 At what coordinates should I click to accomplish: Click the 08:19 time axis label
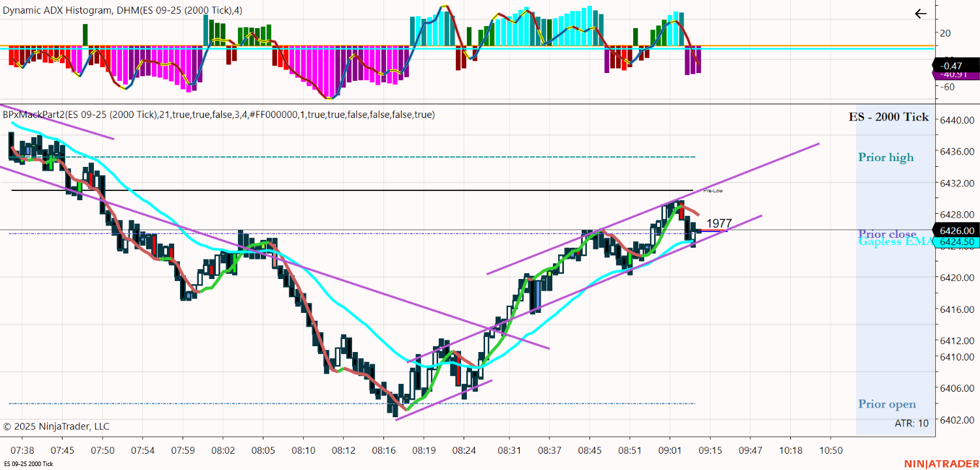coord(423,450)
